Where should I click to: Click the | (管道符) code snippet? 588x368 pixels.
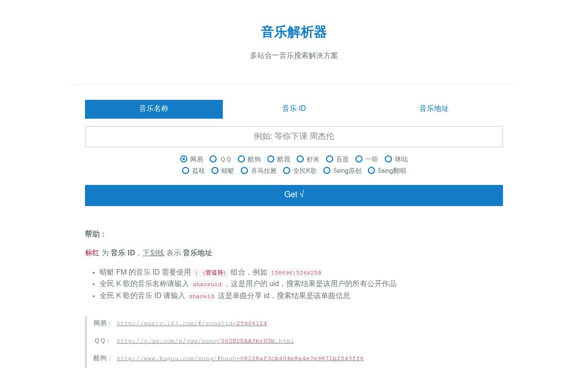click(x=211, y=273)
